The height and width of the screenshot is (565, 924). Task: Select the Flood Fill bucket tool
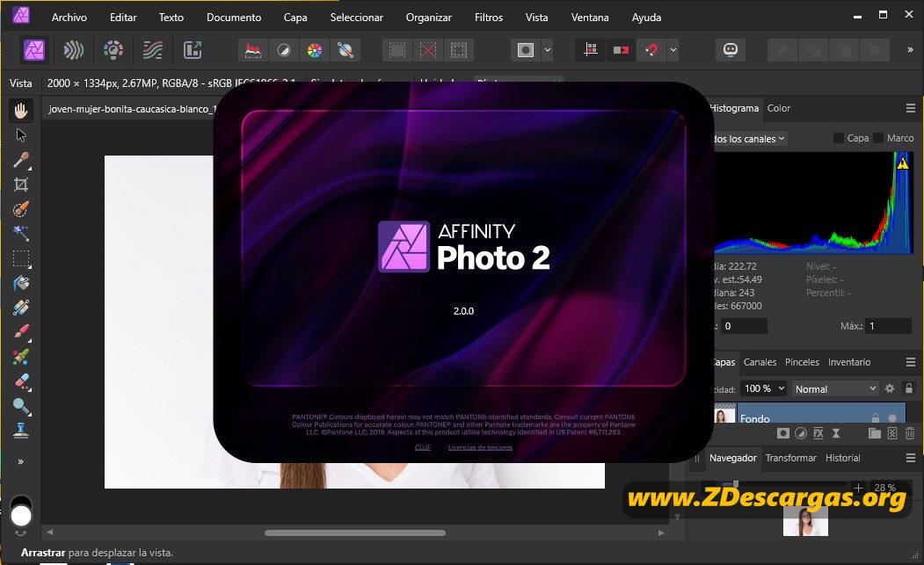pos(21,284)
